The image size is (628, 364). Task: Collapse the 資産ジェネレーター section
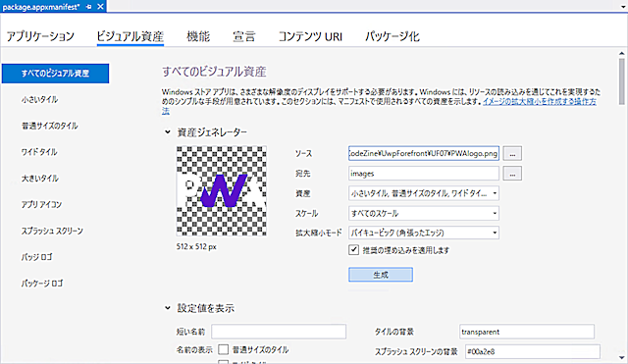coord(168,131)
